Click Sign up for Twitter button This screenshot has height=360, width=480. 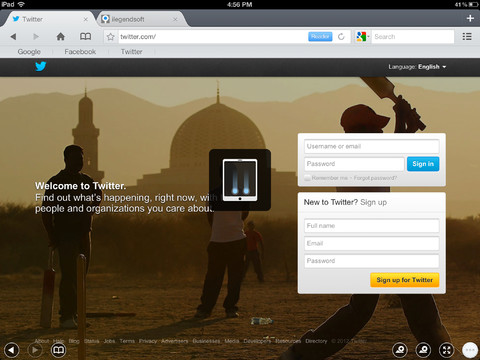405,280
